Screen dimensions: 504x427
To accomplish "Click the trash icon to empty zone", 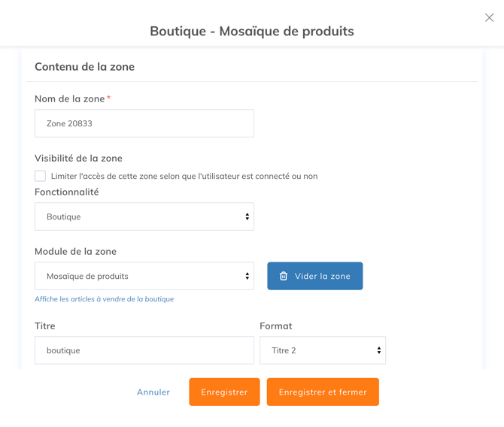I will [x=284, y=276].
